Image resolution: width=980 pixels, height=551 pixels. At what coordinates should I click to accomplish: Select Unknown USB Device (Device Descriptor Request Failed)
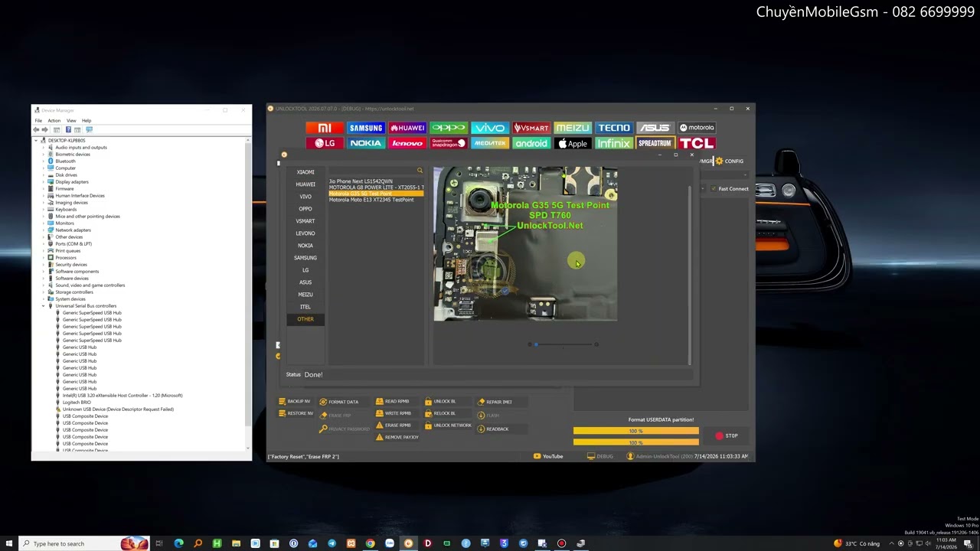point(118,409)
